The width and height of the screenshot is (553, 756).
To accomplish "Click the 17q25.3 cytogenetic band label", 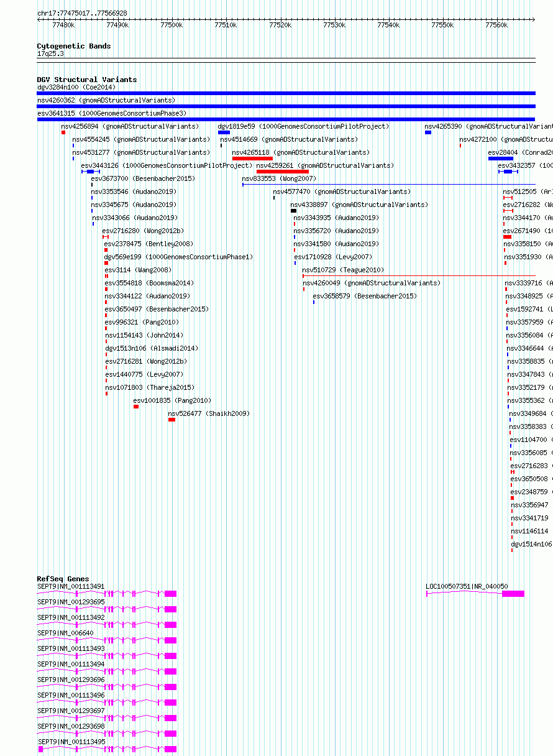I will coord(50,53).
